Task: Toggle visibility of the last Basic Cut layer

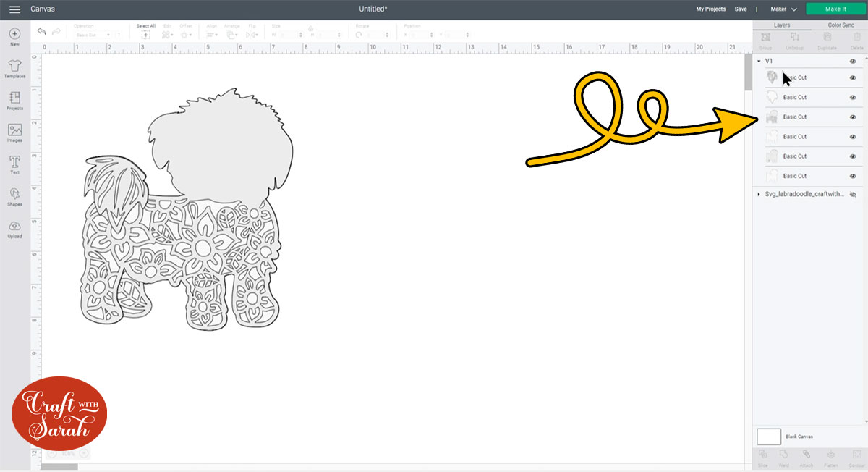Action: pos(853,176)
